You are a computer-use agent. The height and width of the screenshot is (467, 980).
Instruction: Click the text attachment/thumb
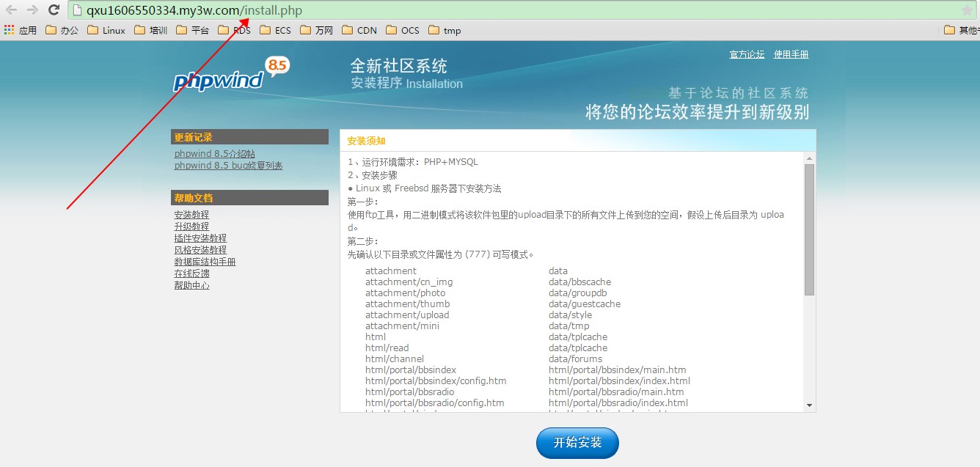point(407,304)
